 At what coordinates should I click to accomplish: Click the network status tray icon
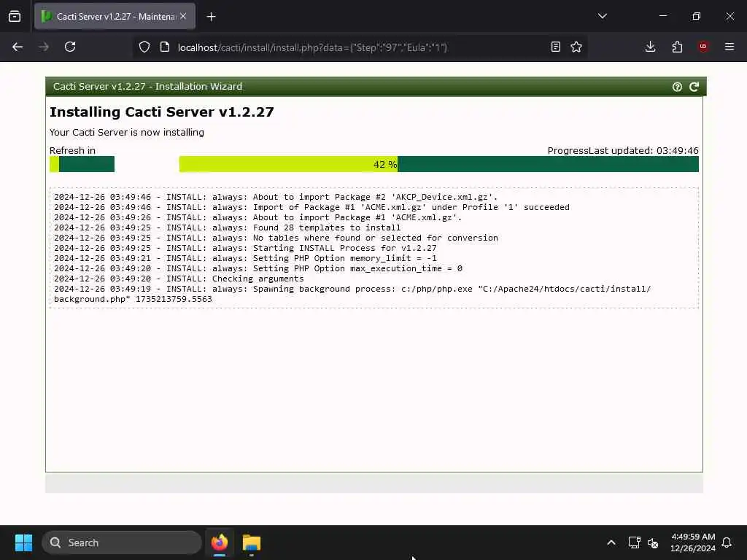(634, 542)
